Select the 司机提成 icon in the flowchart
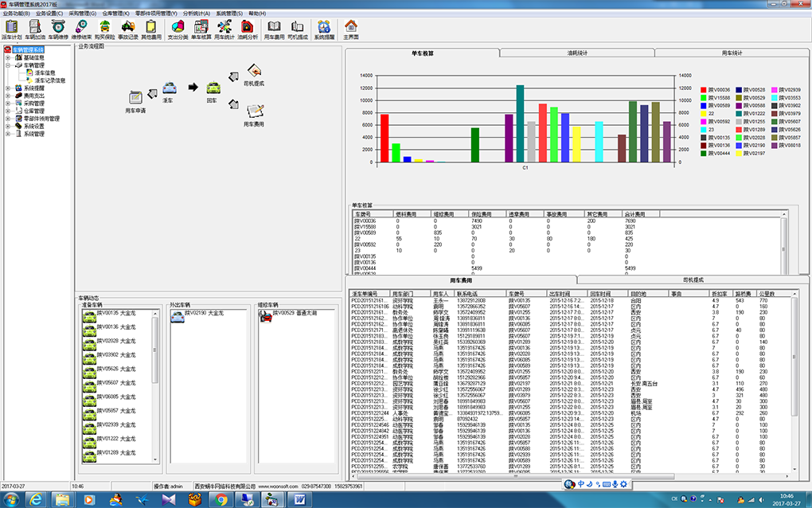Image resolution: width=812 pixels, height=508 pixels. (254, 72)
